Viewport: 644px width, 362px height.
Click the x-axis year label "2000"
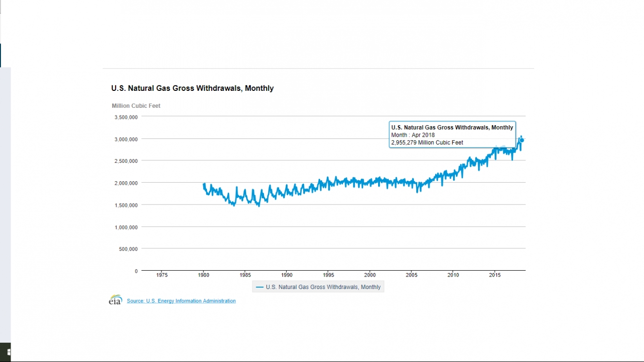[x=370, y=275]
